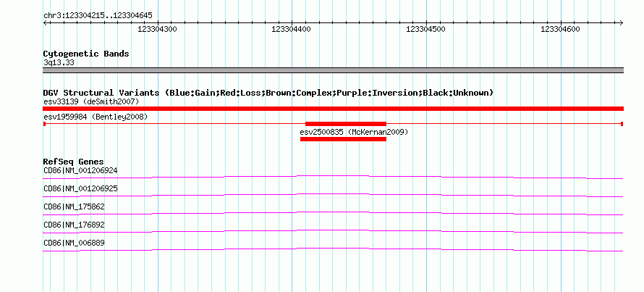The width and height of the screenshot is (644, 292).
Task: Click the left end marker of esv1959984
Action: coord(44,124)
